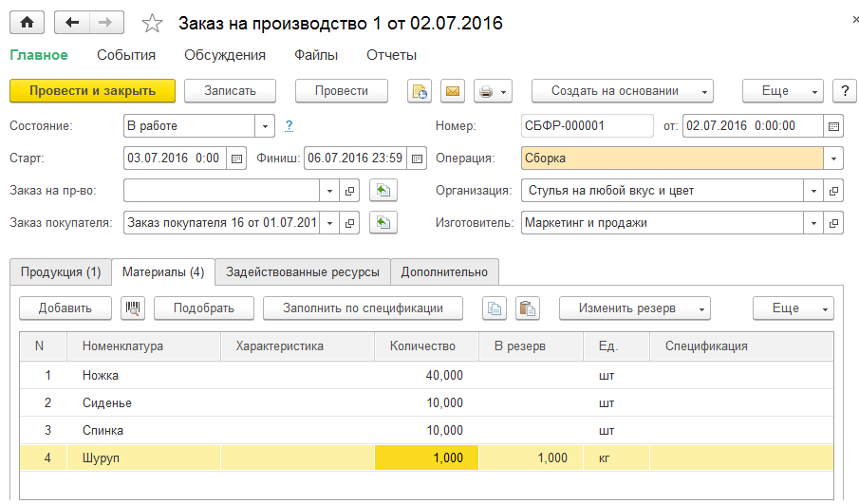
Task: Click the Номер input field
Action: tap(587, 125)
